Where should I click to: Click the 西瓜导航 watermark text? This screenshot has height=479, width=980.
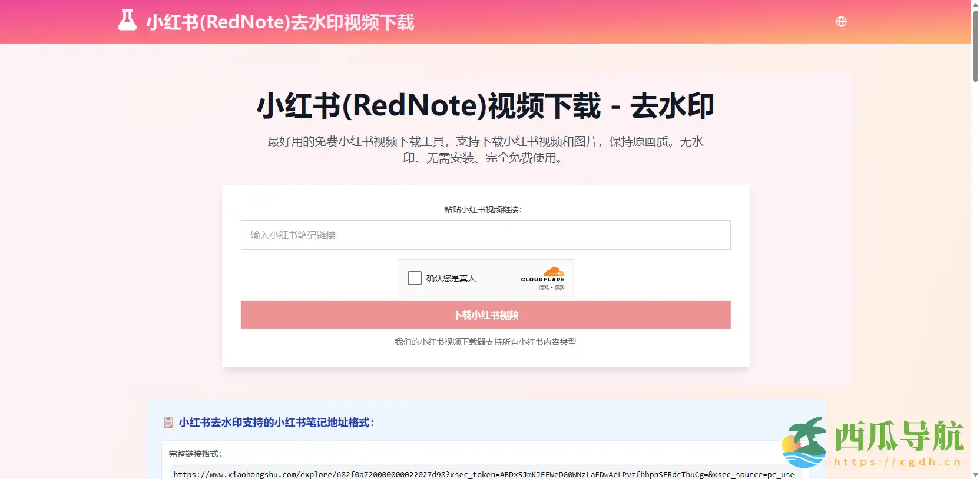[899, 436]
